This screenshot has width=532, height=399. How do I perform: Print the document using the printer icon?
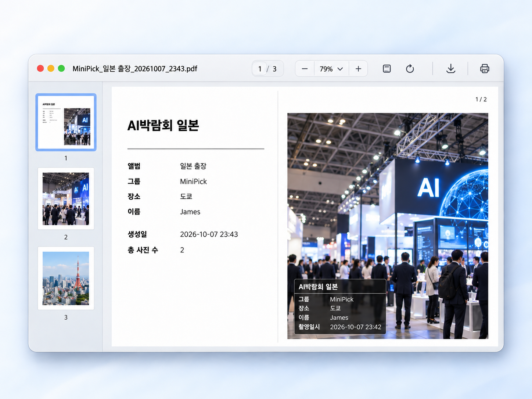tap(485, 69)
